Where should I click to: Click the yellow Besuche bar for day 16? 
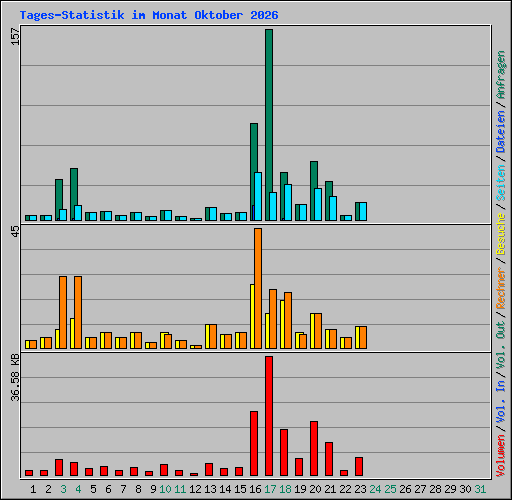pyautogui.click(x=252, y=316)
